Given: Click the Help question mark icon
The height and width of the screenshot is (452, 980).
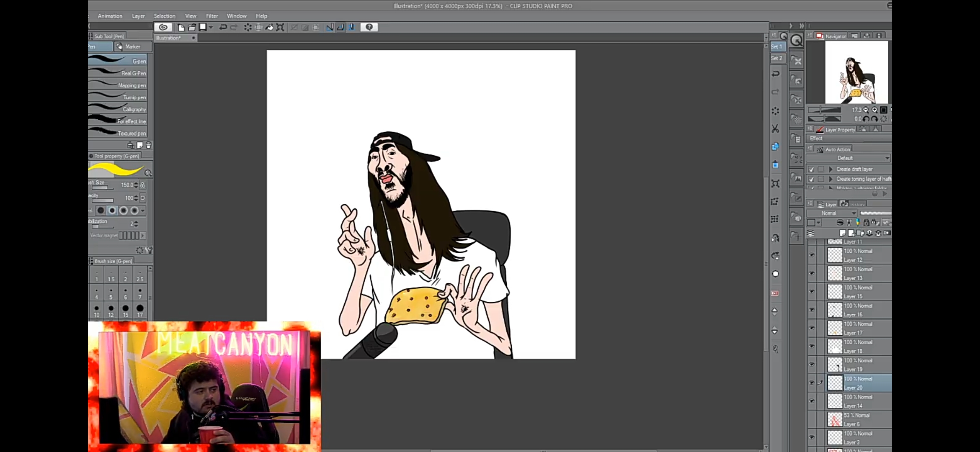Looking at the screenshot, I should point(369,27).
